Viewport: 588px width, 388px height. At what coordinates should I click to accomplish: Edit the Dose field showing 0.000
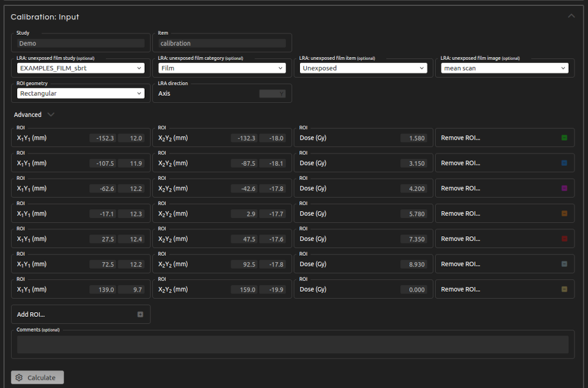pyautogui.click(x=414, y=290)
